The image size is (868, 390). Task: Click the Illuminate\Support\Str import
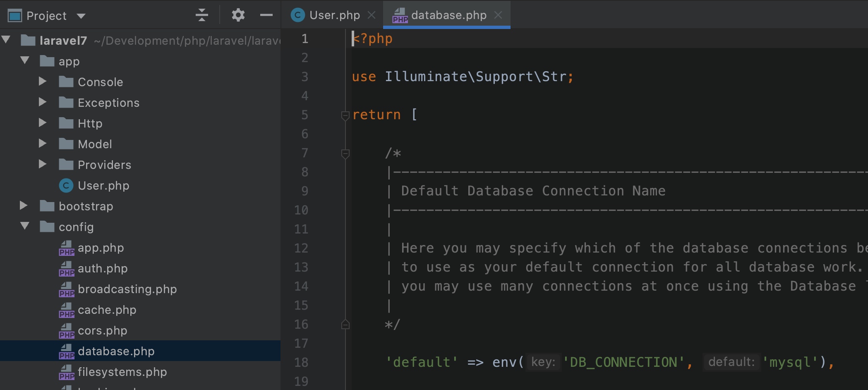pyautogui.click(x=475, y=77)
